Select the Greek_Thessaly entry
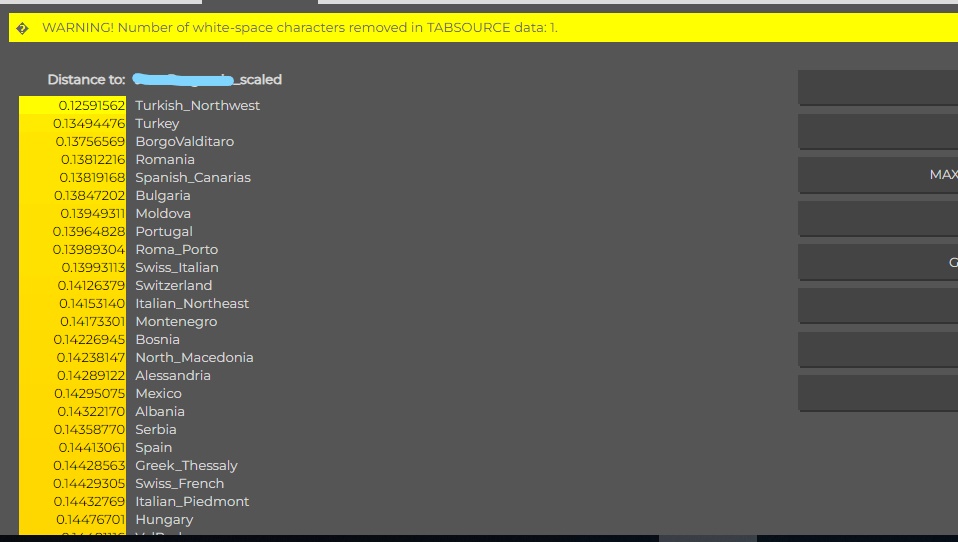 click(186, 466)
